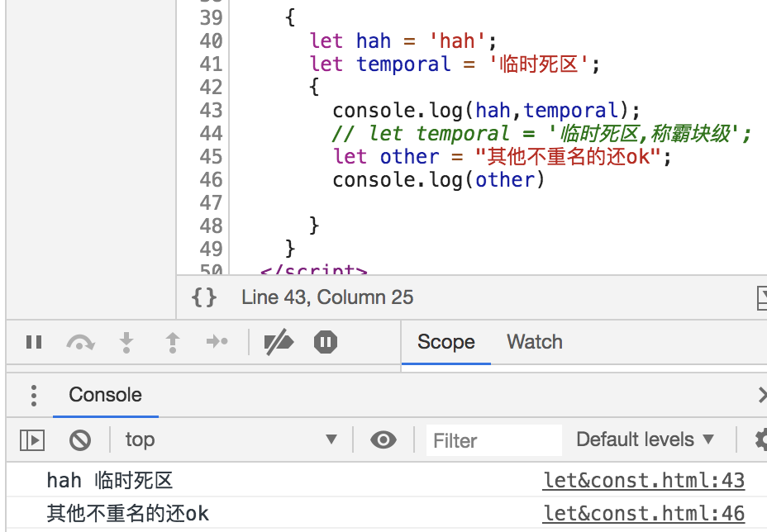Viewport: 767px width, 532px height.
Task: Open the top context dropdown
Action: tap(230, 439)
